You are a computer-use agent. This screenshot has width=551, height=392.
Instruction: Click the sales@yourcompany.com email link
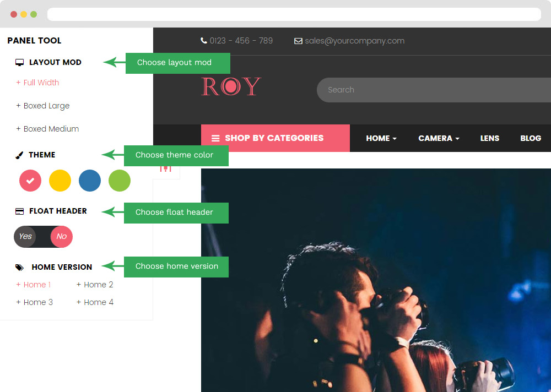354,41
